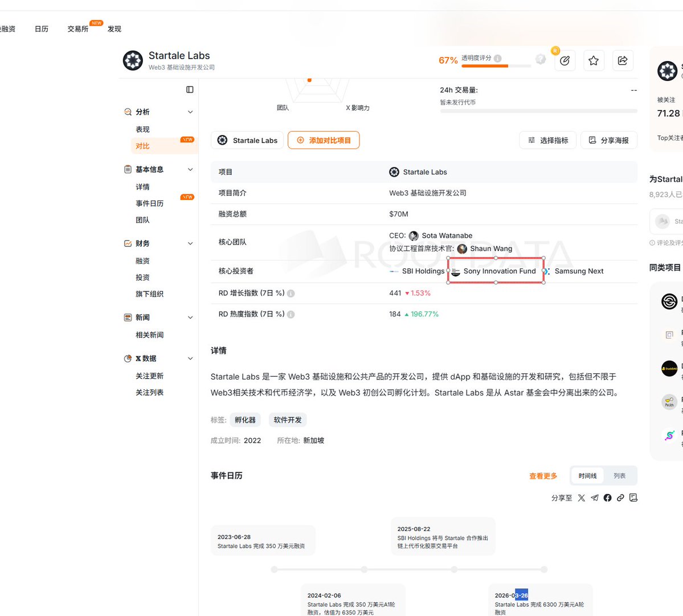The width and height of the screenshot is (683, 616).
Task: Open 查看更多 events link
Action: tap(543, 476)
